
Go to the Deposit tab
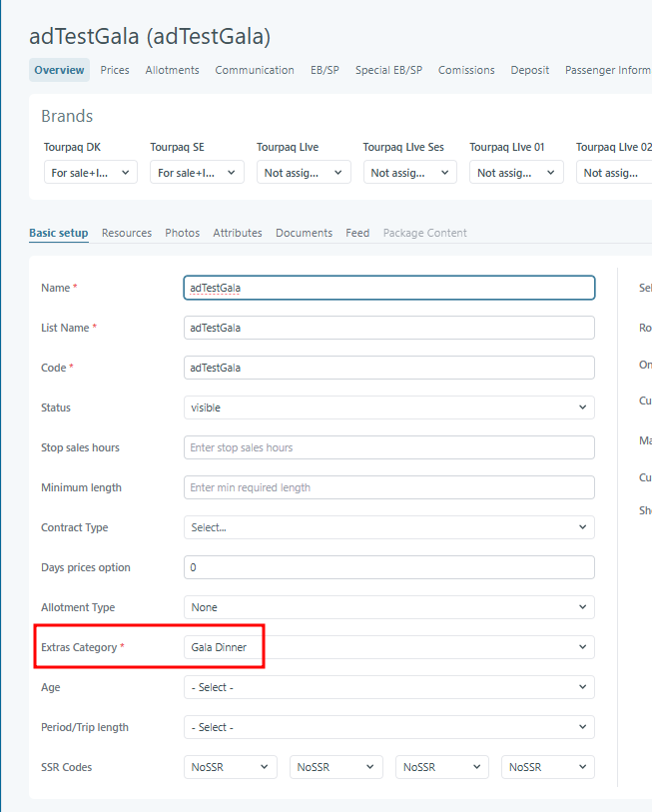529,70
